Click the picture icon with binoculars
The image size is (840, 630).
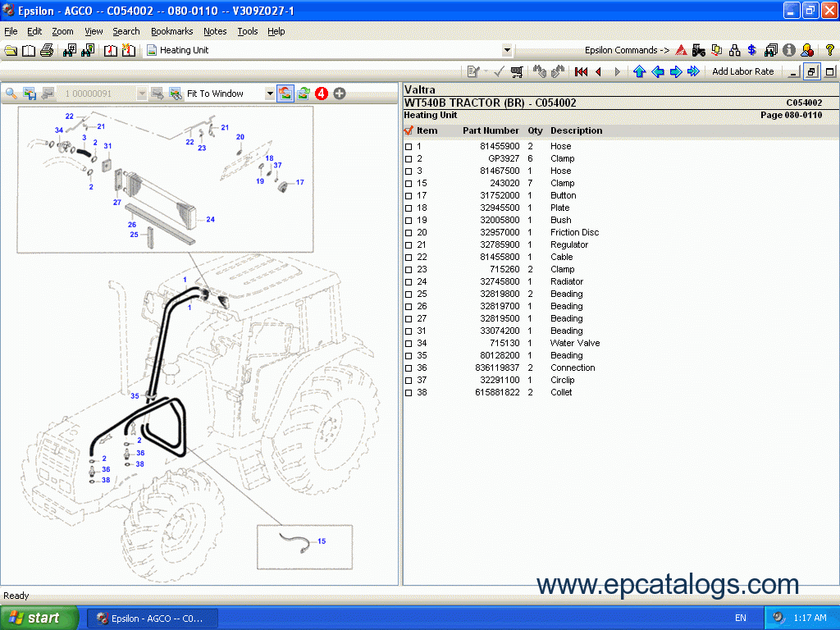[176, 94]
